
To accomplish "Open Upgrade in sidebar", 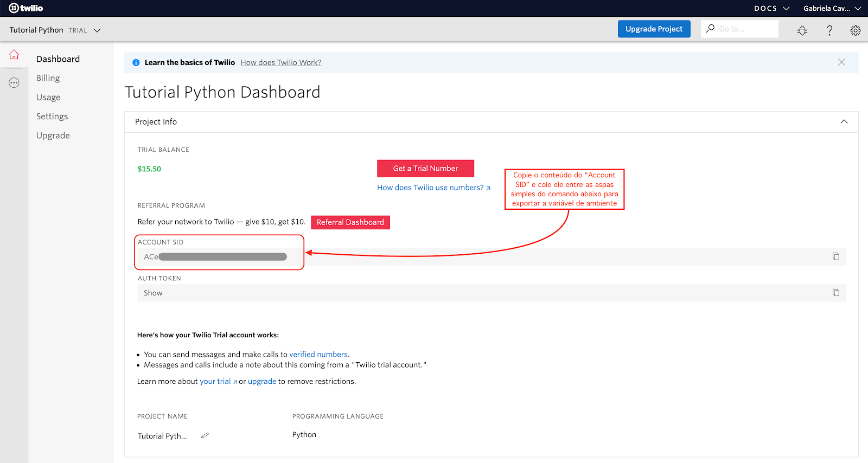I will click(x=53, y=136).
